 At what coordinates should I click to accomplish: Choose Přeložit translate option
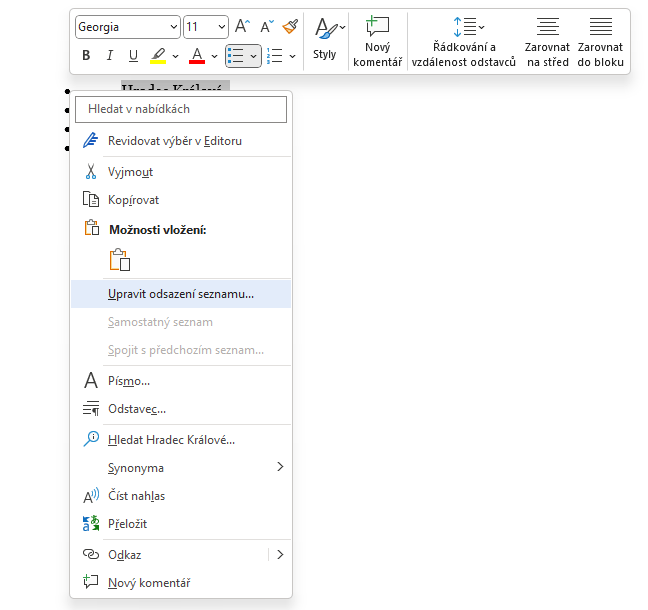pos(181,524)
